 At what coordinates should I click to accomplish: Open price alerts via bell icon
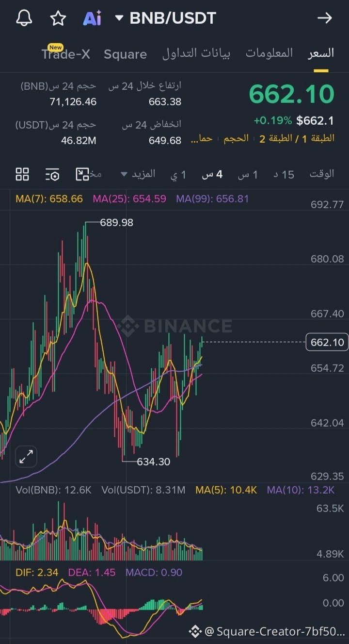[x=24, y=18]
